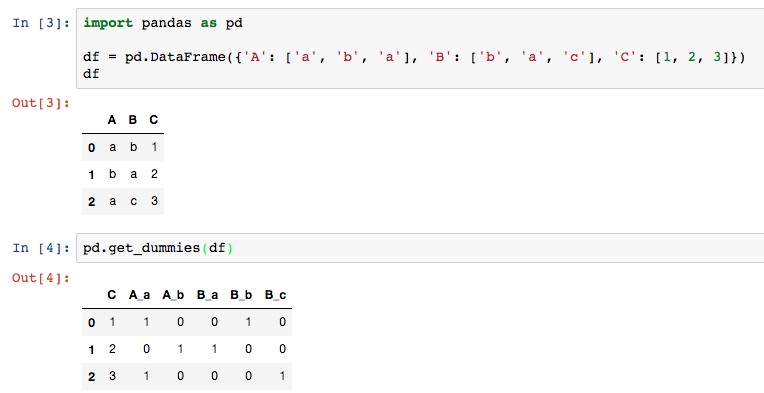This screenshot has height=393, width=764.
Task: Click the B_c column header
Action: [276, 295]
